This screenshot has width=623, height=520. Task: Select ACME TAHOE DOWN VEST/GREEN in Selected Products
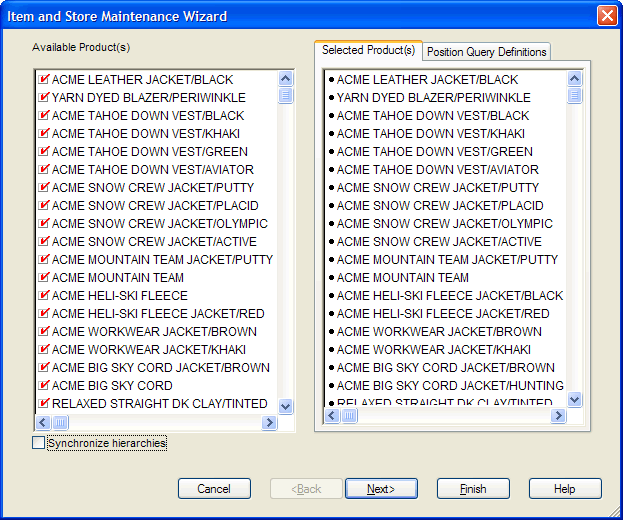(x=435, y=151)
